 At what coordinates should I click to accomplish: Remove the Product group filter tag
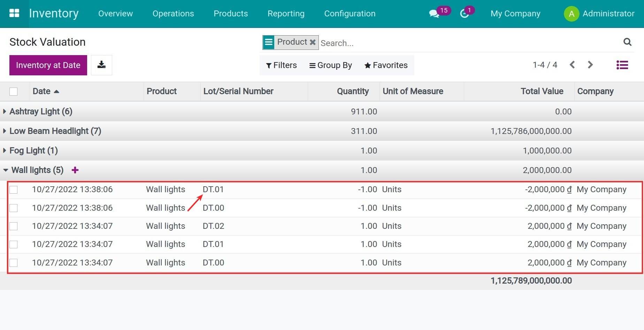tap(313, 42)
